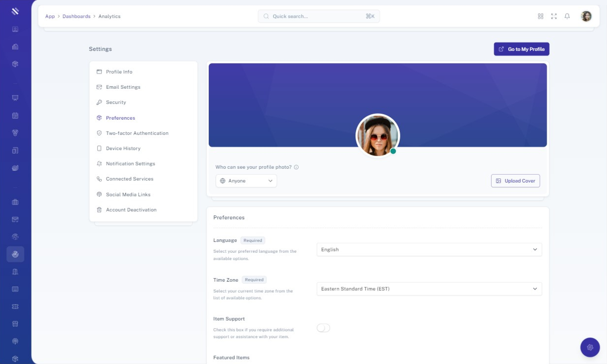Click the Upload Cover button

[515, 181]
